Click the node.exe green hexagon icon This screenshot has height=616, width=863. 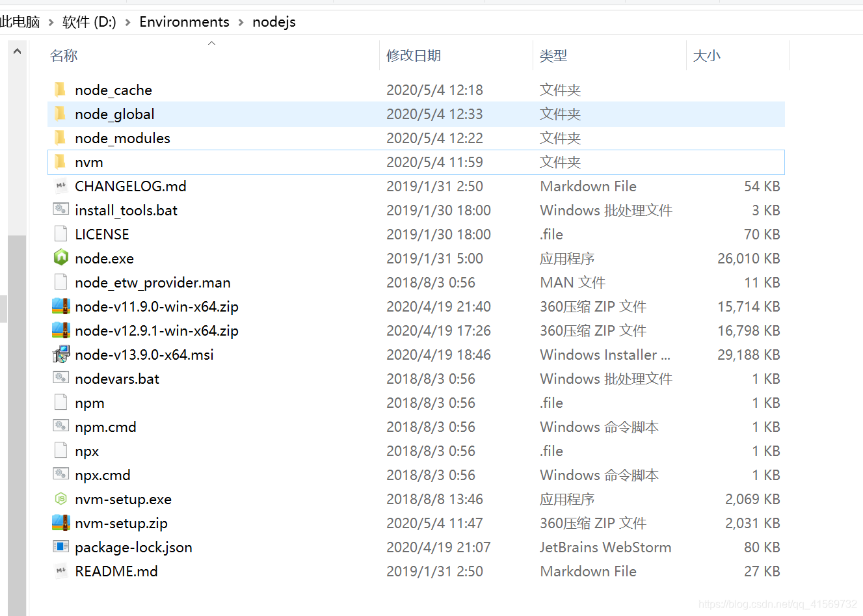60,258
